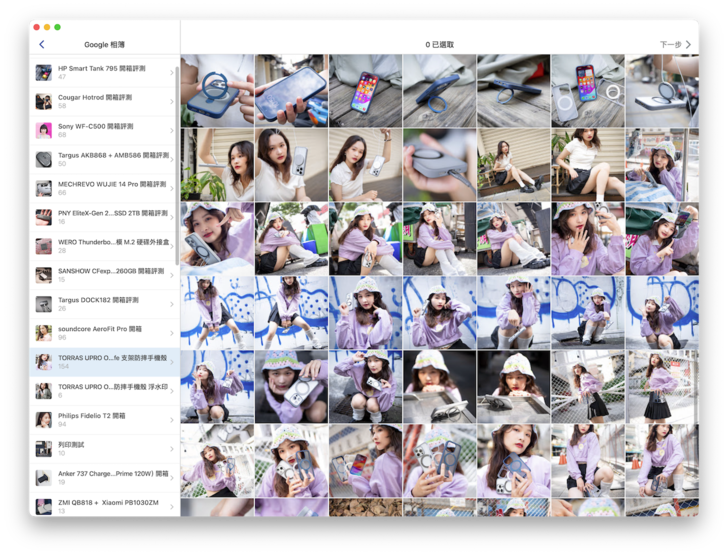The width and height of the screenshot is (728, 555).
Task: Click the 下一步 next button
Action: point(675,45)
